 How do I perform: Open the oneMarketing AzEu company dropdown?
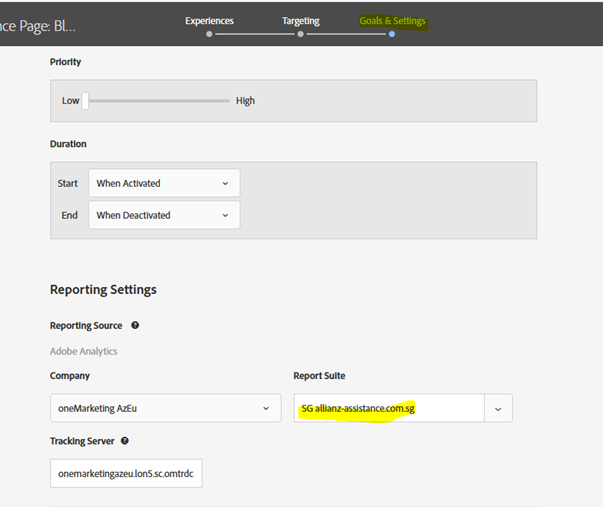[x=166, y=408]
